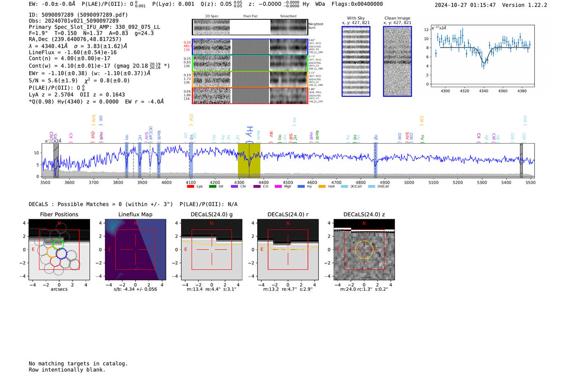Click the Cont(w) gmag 20.18 line
This screenshot has height=392, width=576.
[99, 65]
